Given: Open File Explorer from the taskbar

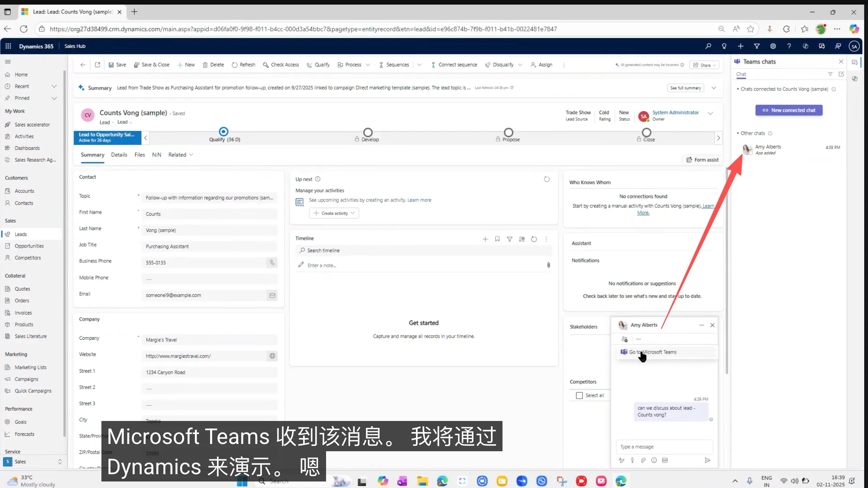Looking at the screenshot, I should 423,481.
